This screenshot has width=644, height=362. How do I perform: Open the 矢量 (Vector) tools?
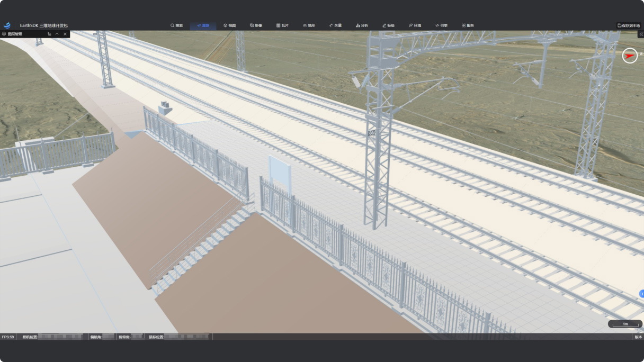335,25
